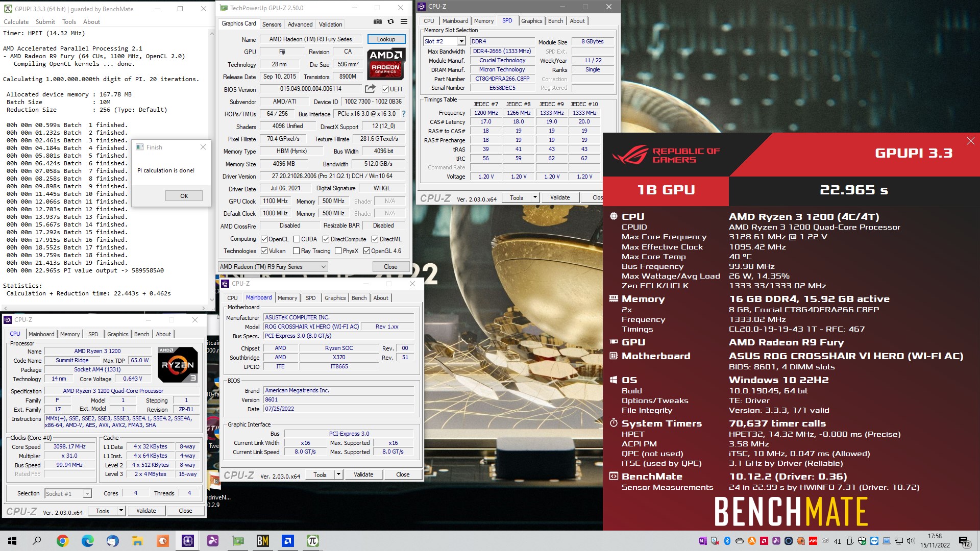The image size is (980, 551).
Task: Click the Ryzen 3 logo in CPU-Z
Action: tap(178, 364)
